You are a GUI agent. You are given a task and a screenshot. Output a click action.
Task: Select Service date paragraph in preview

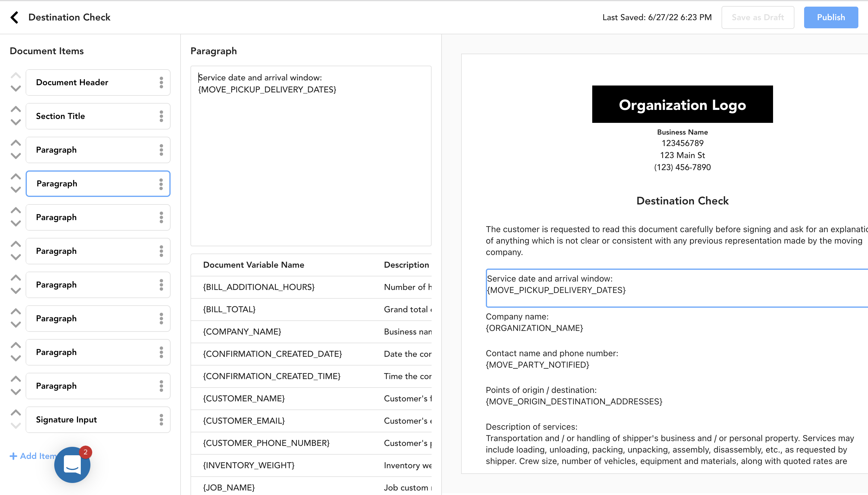point(677,288)
